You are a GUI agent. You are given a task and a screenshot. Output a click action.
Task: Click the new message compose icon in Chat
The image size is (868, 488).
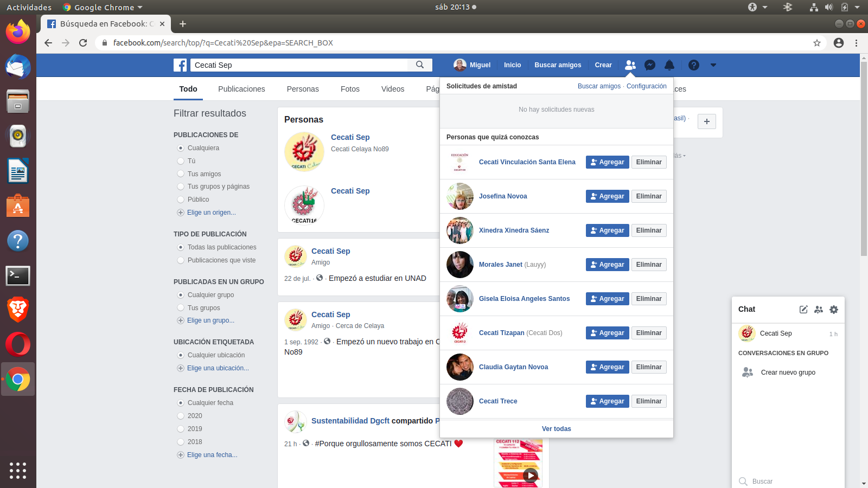803,310
